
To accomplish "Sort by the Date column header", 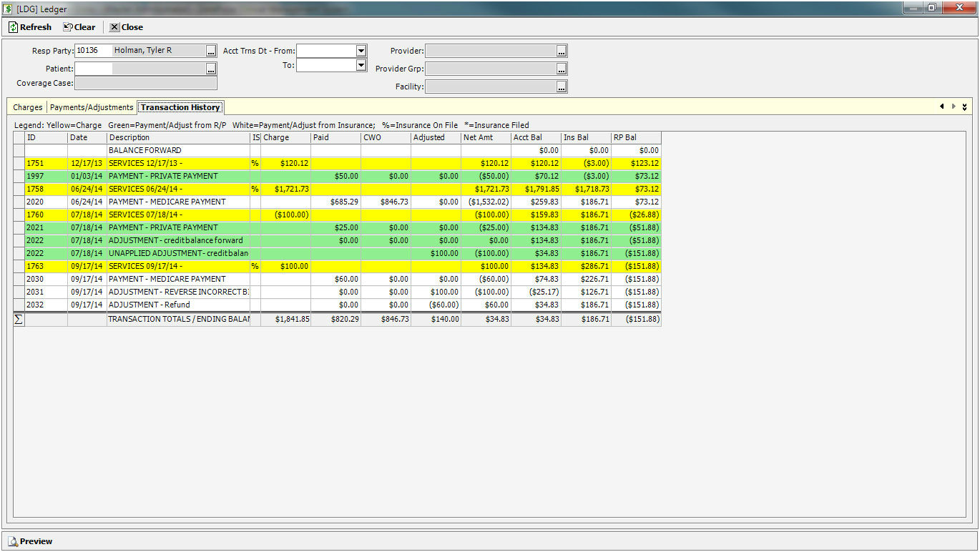I will [x=87, y=137].
